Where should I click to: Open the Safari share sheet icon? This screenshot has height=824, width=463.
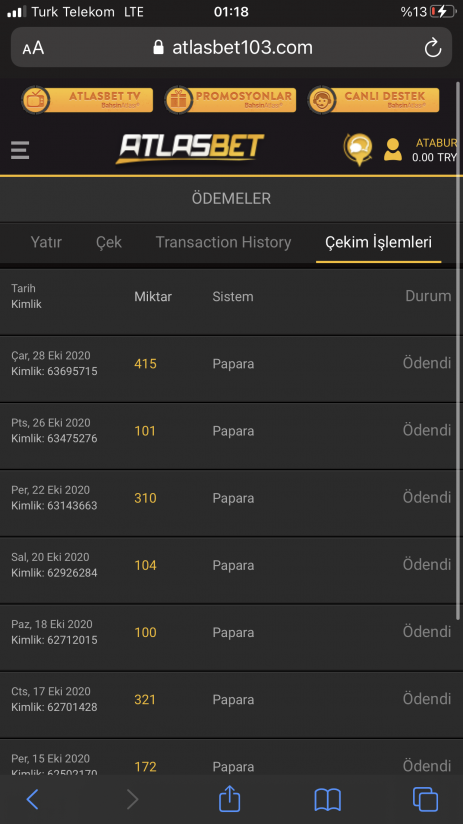click(x=230, y=799)
